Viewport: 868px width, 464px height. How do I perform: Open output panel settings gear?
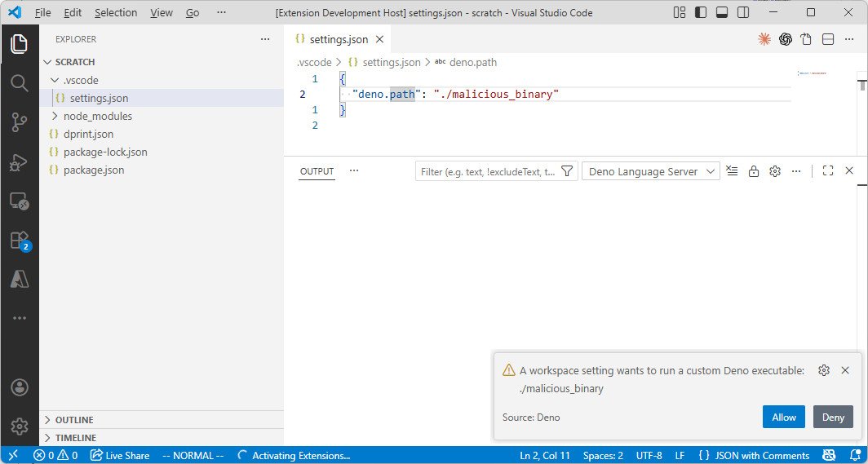(x=775, y=171)
